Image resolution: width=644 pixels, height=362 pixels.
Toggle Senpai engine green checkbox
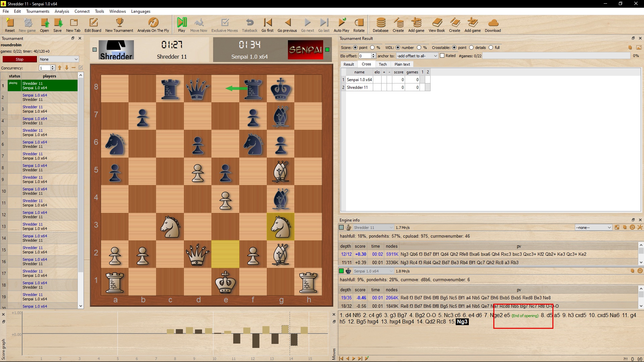[x=341, y=271]
